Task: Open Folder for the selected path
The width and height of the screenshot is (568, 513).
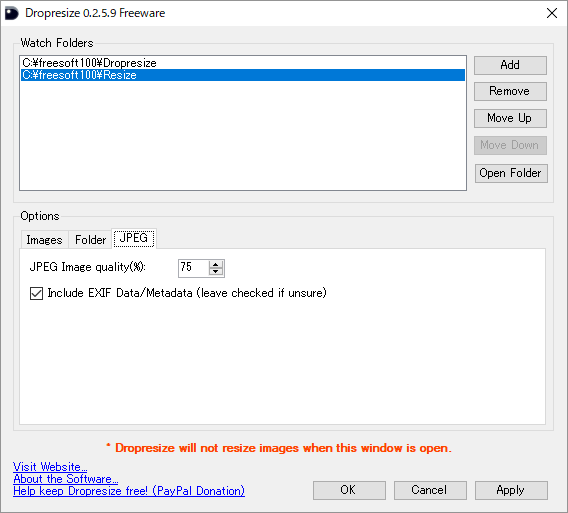Action: 511,173
